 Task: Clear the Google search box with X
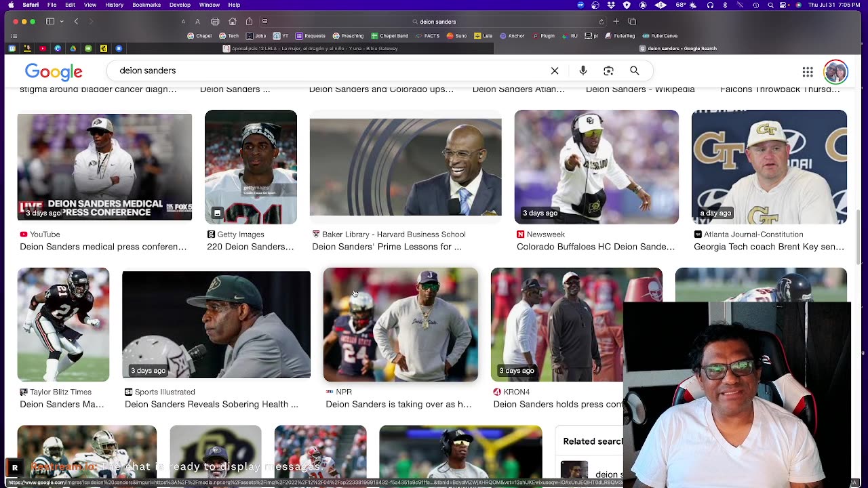tap(555, 70)
